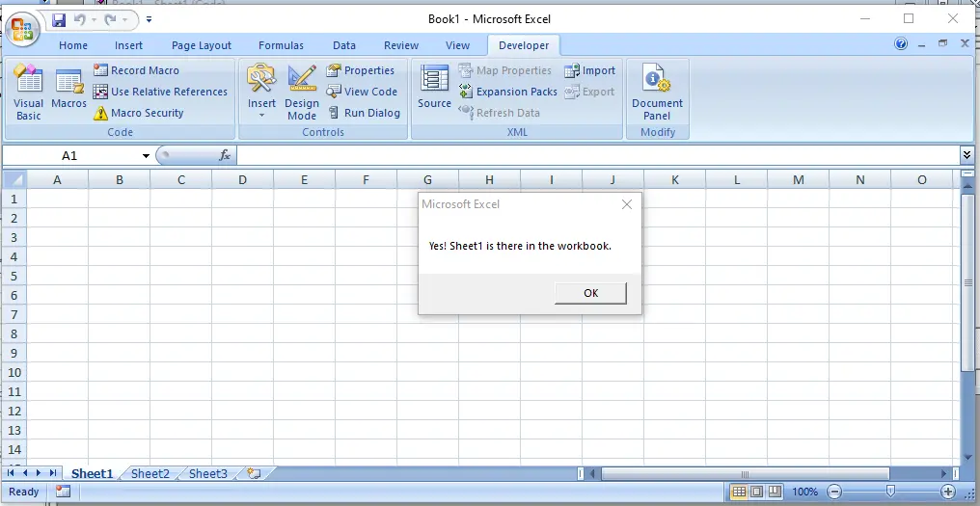Click the macro record status bar icon

tap(63, 492)
